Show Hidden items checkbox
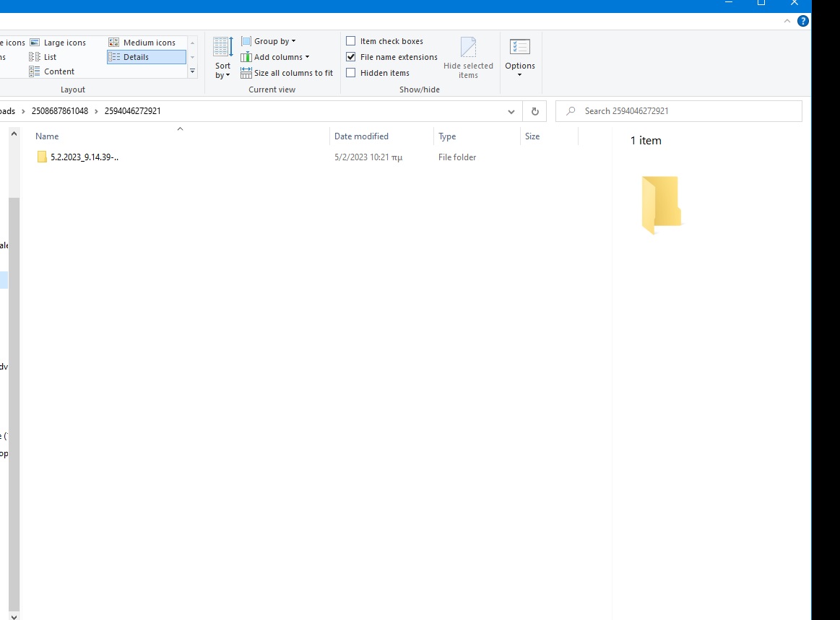This screenshot has width=840, height=620. coord(351,73)
